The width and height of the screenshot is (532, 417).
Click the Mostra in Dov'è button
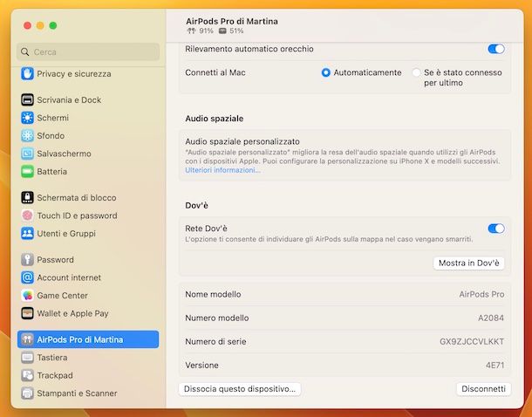468,263
